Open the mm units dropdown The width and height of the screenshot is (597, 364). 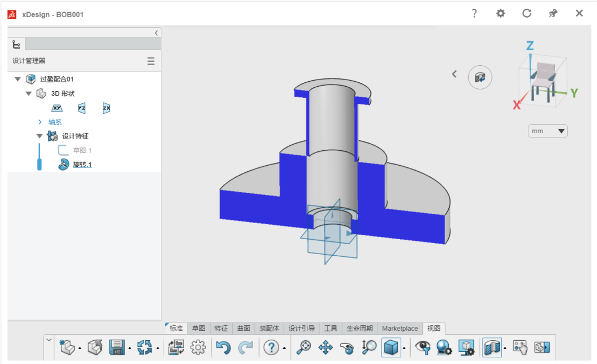pos(547,131)
